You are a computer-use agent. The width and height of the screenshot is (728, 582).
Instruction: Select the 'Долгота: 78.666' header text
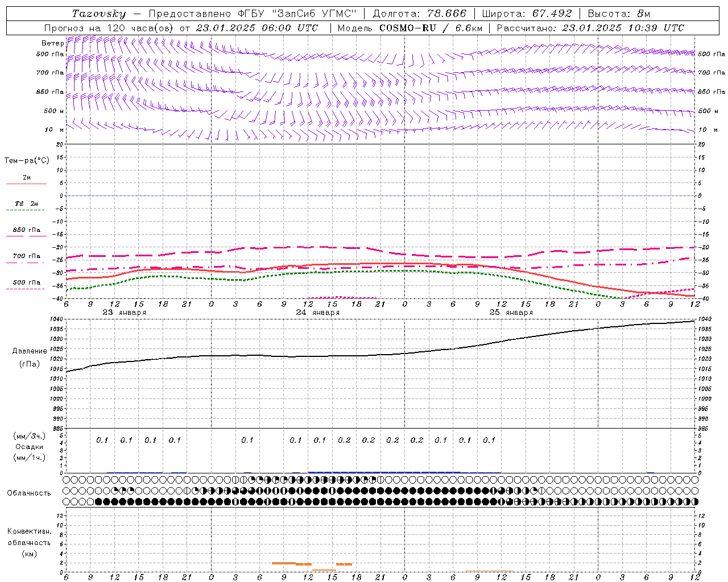(420, 14)
